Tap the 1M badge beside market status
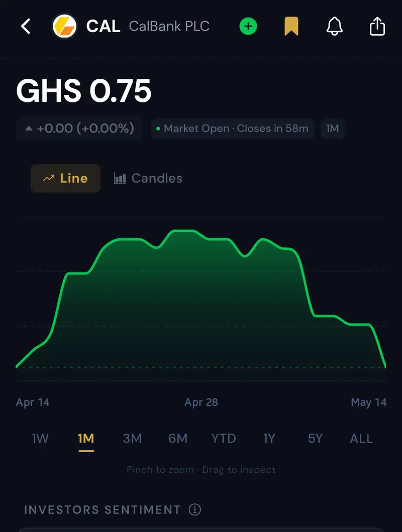Image resolution: width=402 pixels, height=532 pixels. coord(332,128)
